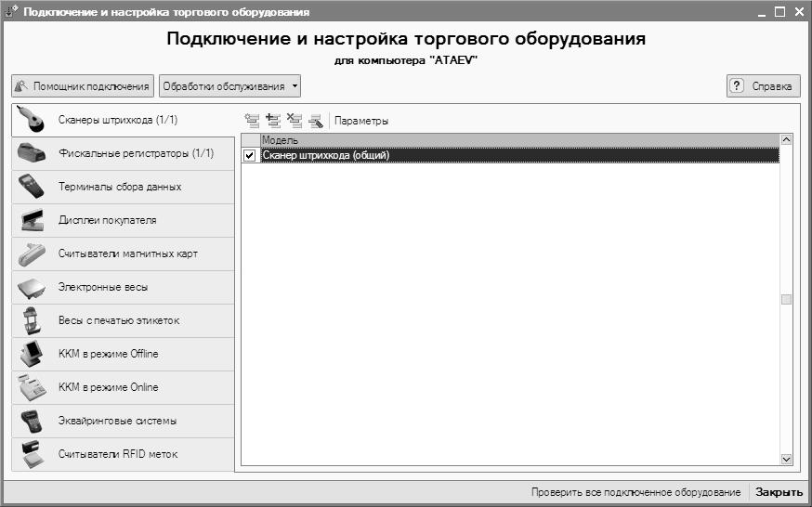The height and width of the screenshot is (507, 812).
Task: Click the electronic scales icon
Action: [x=32, y=288]
